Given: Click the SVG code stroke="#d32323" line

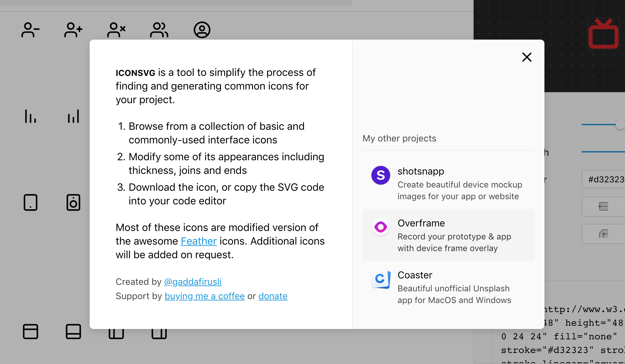Looking at the screenshot, I should 563,350.
